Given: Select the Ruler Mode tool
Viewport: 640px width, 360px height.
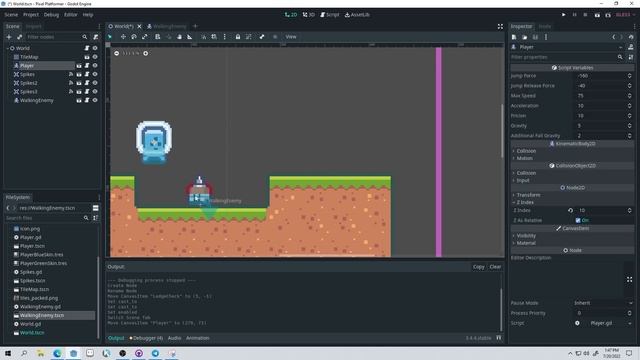Looking at the screenshot, I should coord(190,37).
